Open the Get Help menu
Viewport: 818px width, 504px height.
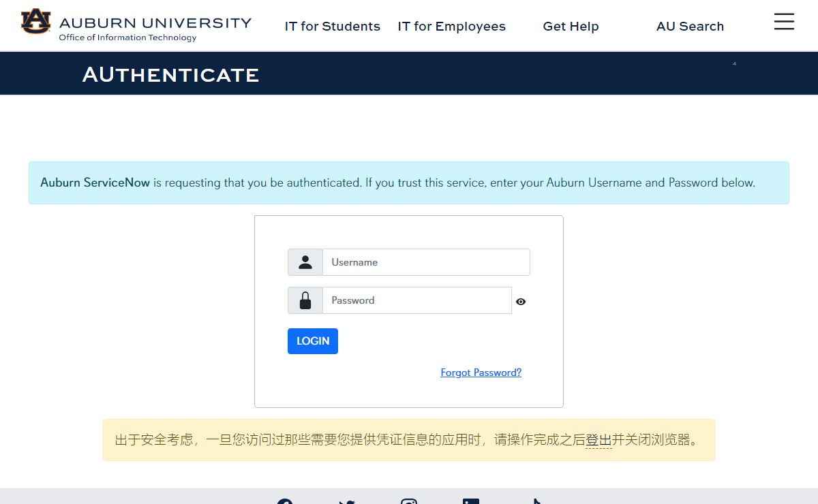tap(571, 27)
